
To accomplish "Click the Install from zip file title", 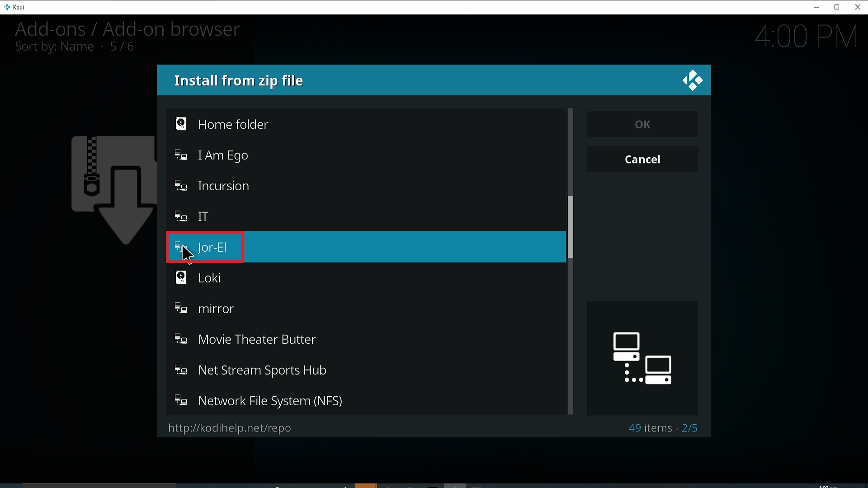I will [x=239, y=81].
